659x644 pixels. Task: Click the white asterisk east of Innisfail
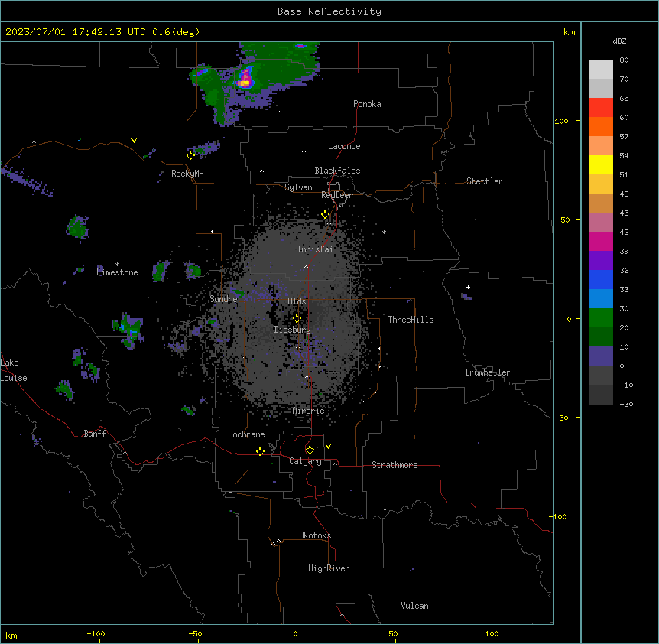384,233
